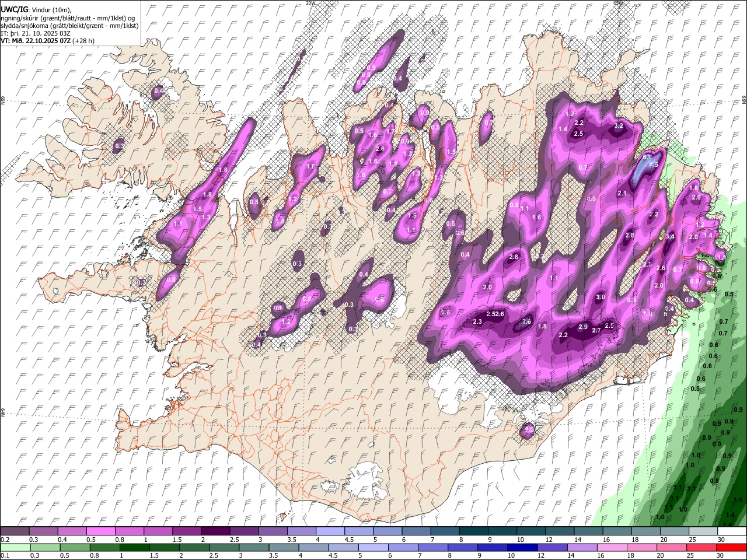Click the 3.4 snowfall value on the map
Screen dimensions: 747x560
click(x=670, y=236)
